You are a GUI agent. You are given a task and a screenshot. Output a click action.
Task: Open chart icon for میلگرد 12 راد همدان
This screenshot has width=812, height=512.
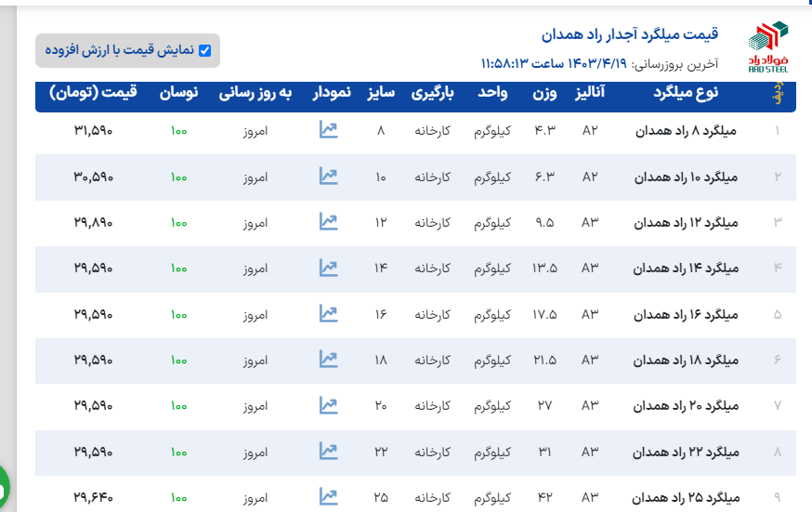click(x=328, y=221)
